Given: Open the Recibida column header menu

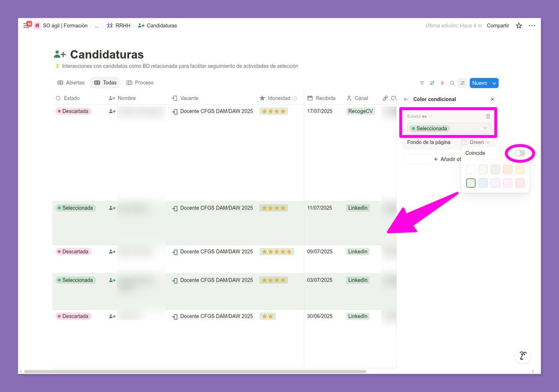Looking at the screenshot, I should [x=321, y=98].
